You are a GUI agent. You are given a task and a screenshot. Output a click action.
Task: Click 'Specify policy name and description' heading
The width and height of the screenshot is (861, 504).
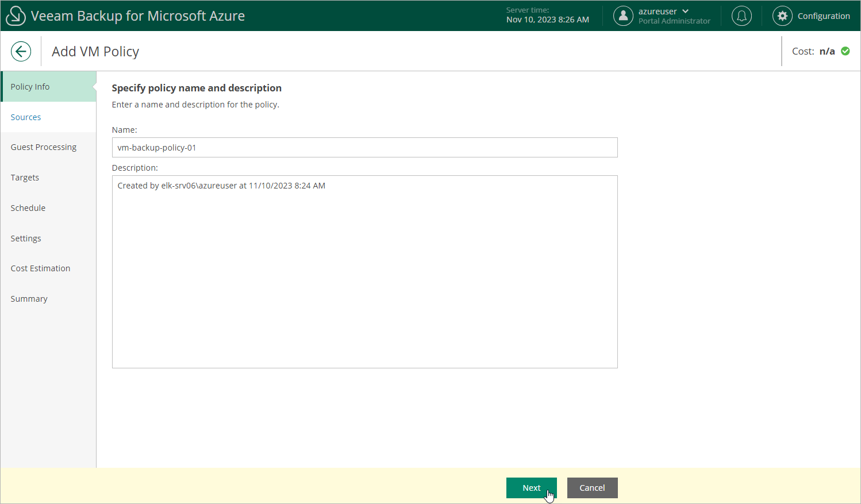pyautogui.click(x=197, y=88)
